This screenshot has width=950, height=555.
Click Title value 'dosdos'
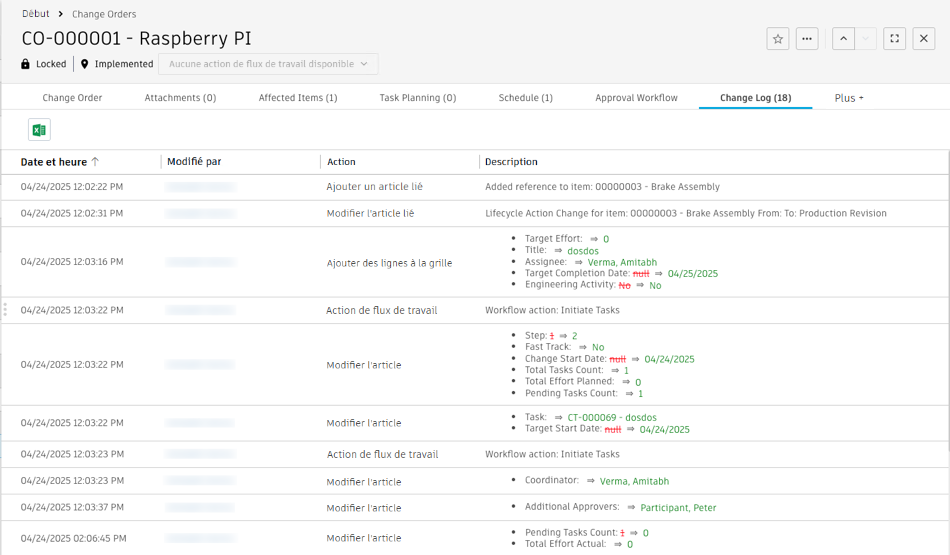point(583,251)
